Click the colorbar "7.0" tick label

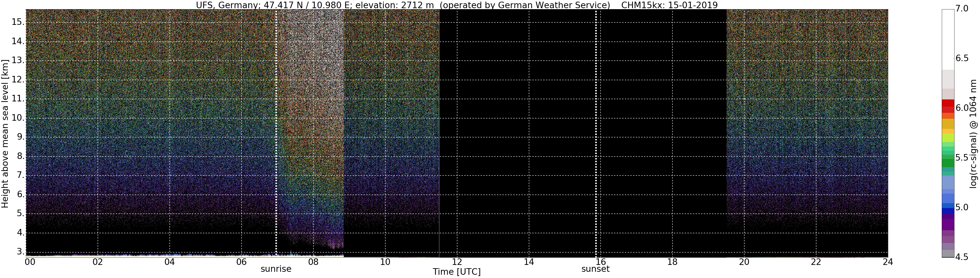[962, 9]
